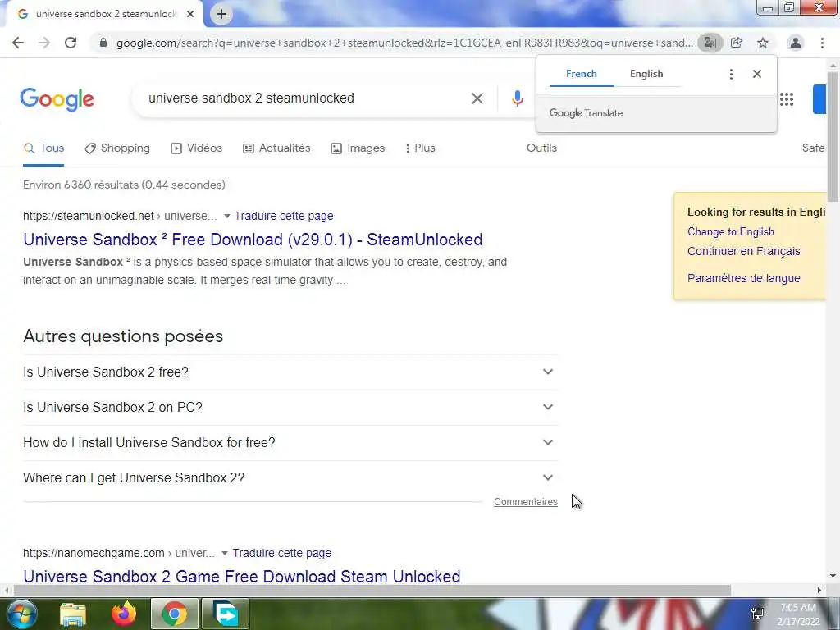Click the horizontal scrollbar thumb
Image resolution: width=840 pixels, height=630 pixels.
click(372, 591)
